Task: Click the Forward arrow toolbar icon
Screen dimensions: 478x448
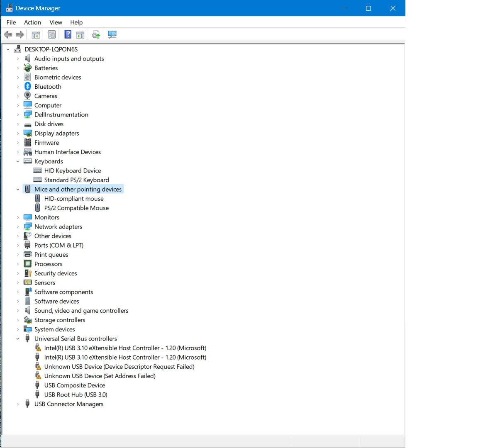Action: coord(20,35)
